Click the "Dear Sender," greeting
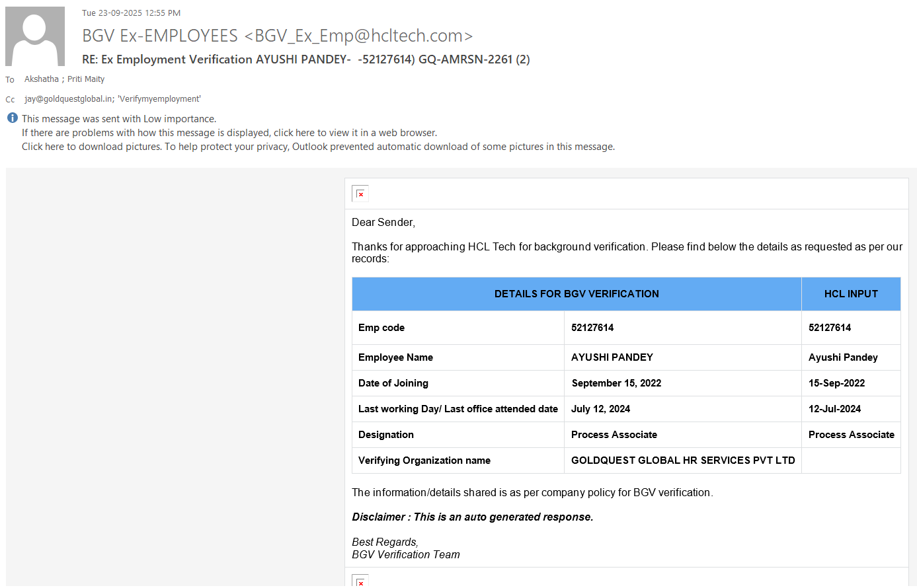917x588 pixels. [x=383, y=223]
